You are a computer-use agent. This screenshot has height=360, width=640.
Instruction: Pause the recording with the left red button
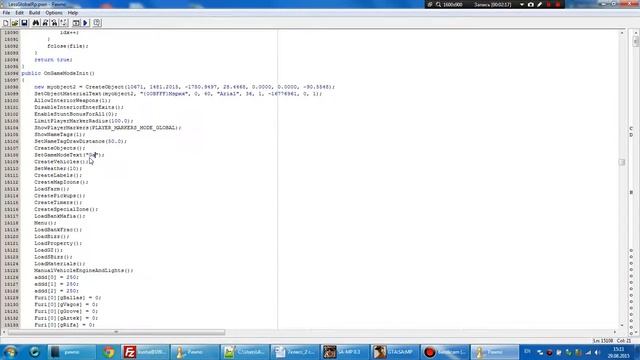tap(549, 4)
